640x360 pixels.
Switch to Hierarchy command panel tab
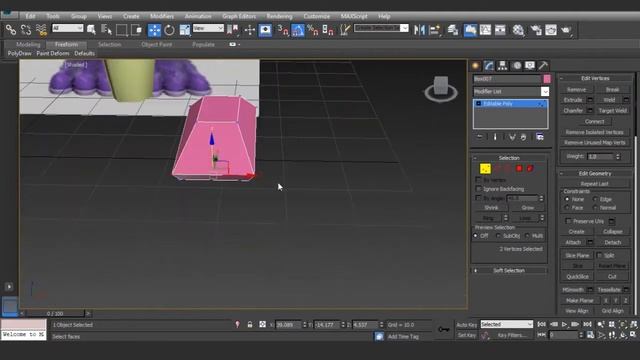(x=502, y=66)
